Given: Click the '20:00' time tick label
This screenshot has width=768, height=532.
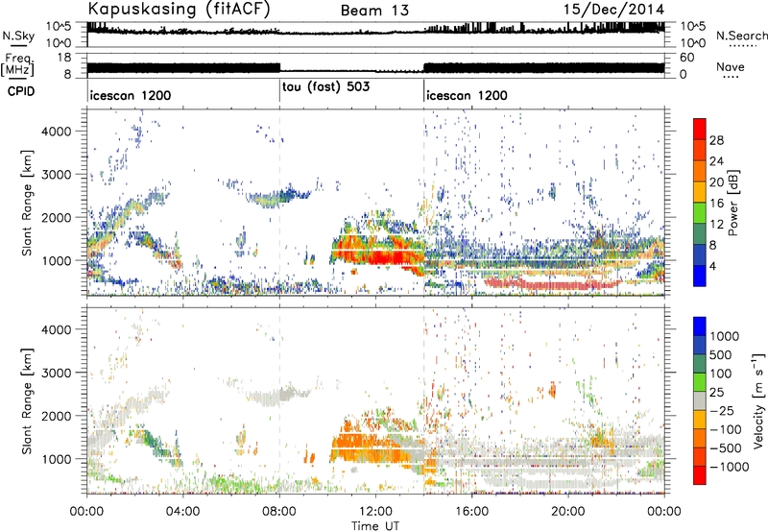Looking at the screenshot, I should pyautogui.click(x=568, y=512).
